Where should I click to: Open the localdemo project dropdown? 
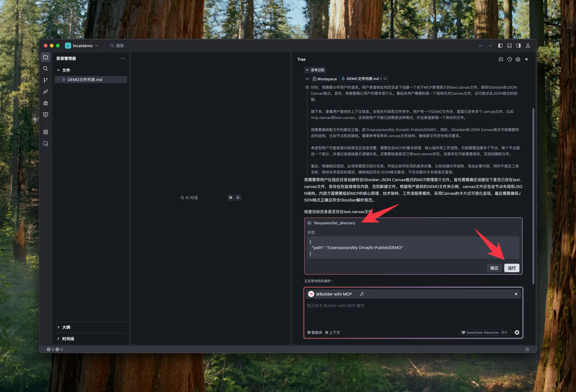point(82,46)
